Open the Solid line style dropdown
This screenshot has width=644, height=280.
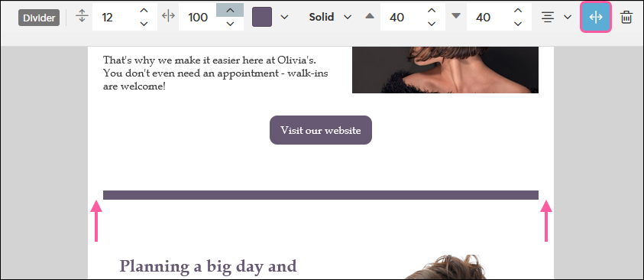pyautogui.click(x=330, y=17)
